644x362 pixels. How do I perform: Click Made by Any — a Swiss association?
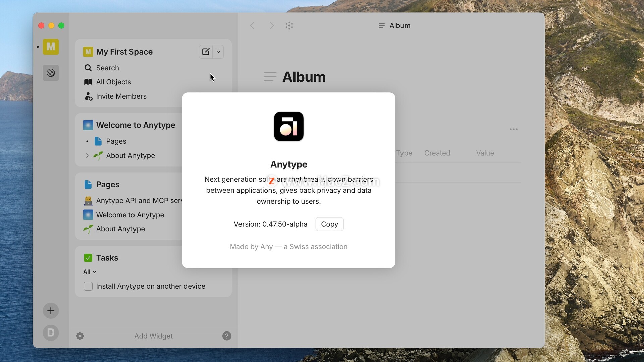289,247
